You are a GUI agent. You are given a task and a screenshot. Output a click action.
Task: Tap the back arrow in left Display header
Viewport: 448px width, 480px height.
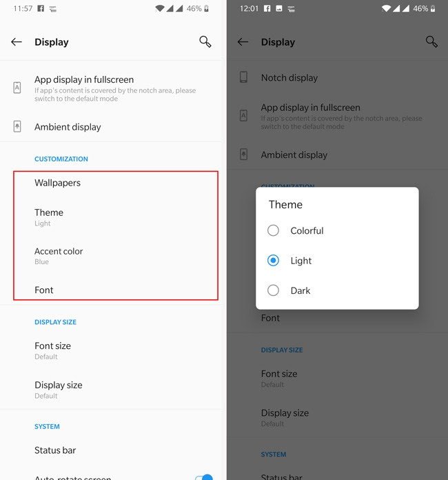(x=17, y=42)
